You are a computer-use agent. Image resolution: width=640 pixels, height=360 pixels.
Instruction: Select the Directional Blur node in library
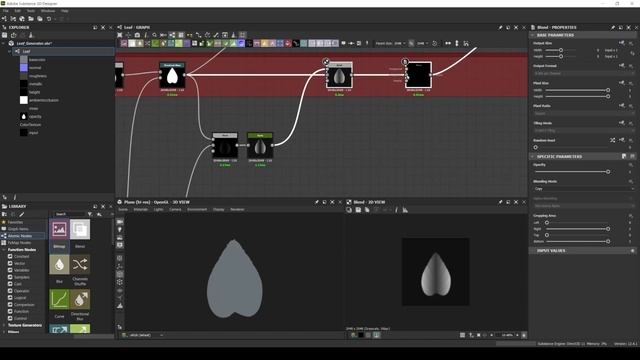pyautogui.click(x=80, y=299)
